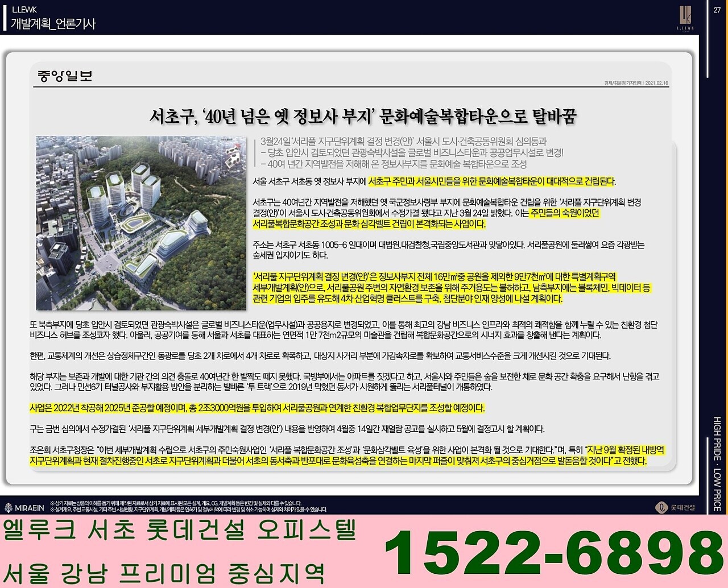Image resolution: width=728 pixels, height=588 pixels.
Task: Click the highlighted line '사업은 2022년 착공해 2025년 준공할 예정이며'
Action: click(258, 408)
